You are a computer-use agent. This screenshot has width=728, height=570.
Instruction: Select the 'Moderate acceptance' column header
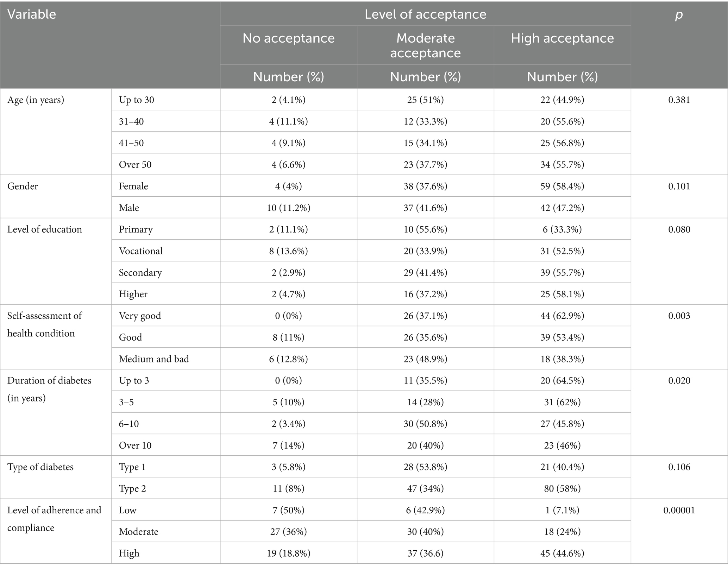(x=425, y=45)
